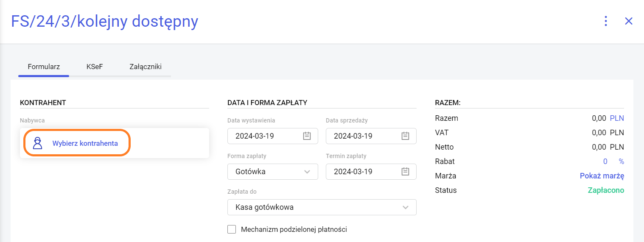Click the PLN currency link beside Razem
Image resolution: width=644 pixels, height=242 pixels.
[x=617, y=118]
